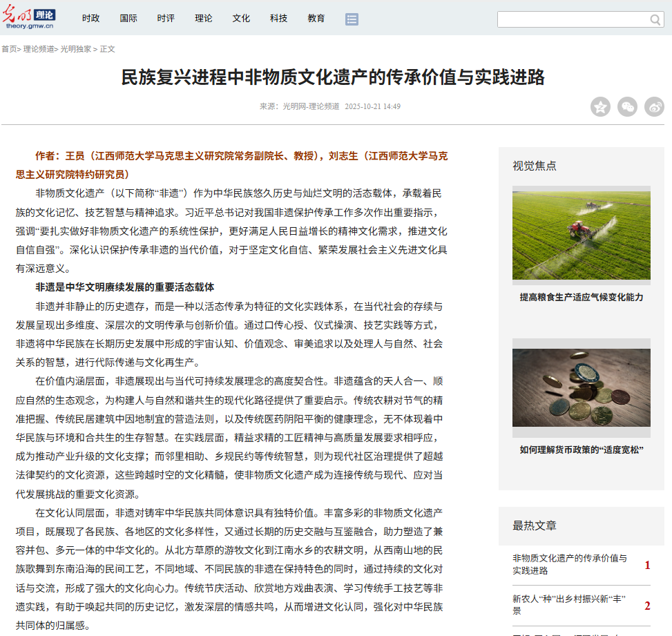
Task: Click the search magnifier icon
Action: tap(655, 19)
